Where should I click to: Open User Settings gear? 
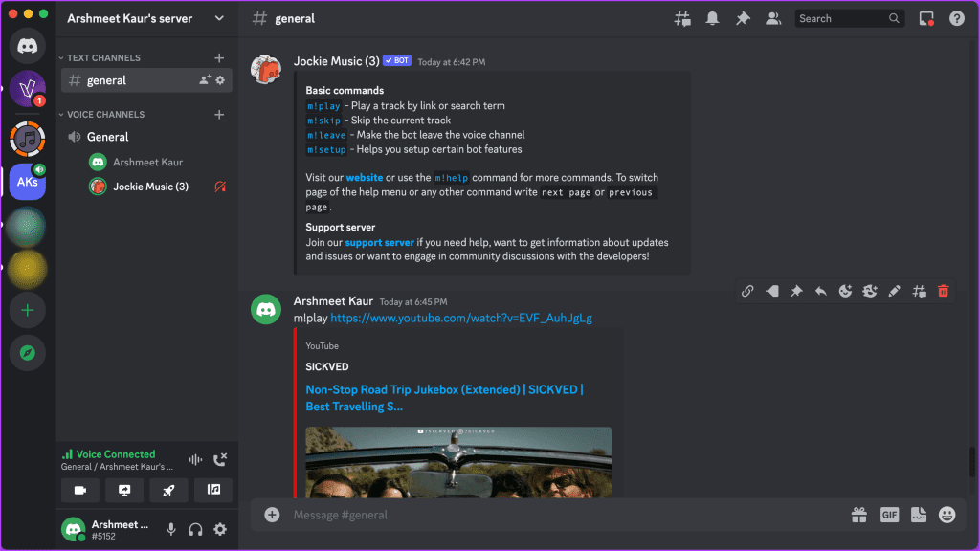point(220,530)
